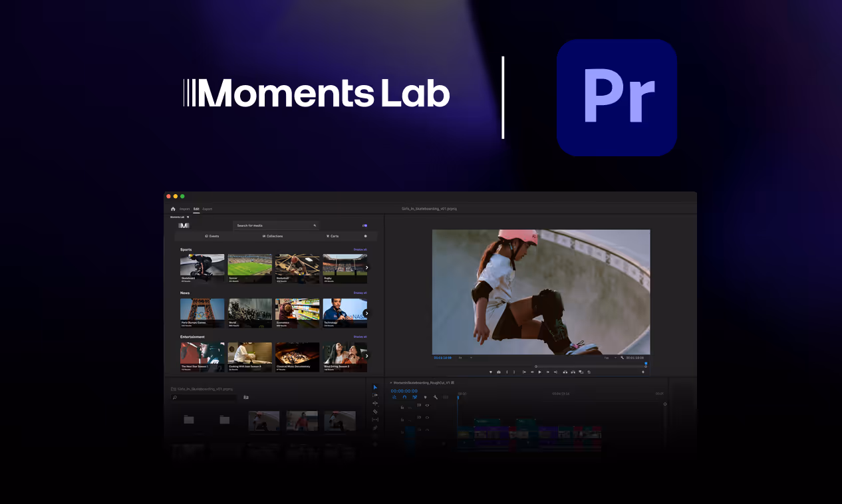
Task: Click the Mark Out bracket
Action: point(514,372)
